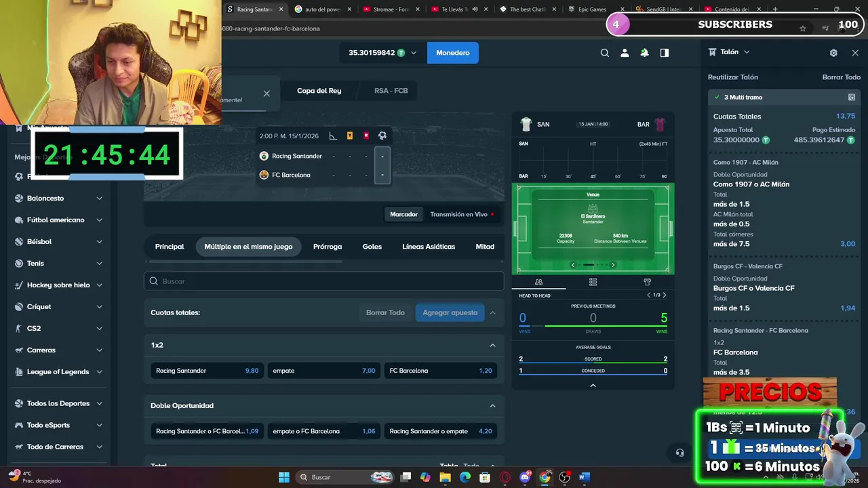
Task: Open Discord from taskbar
Action: point(525,477)
